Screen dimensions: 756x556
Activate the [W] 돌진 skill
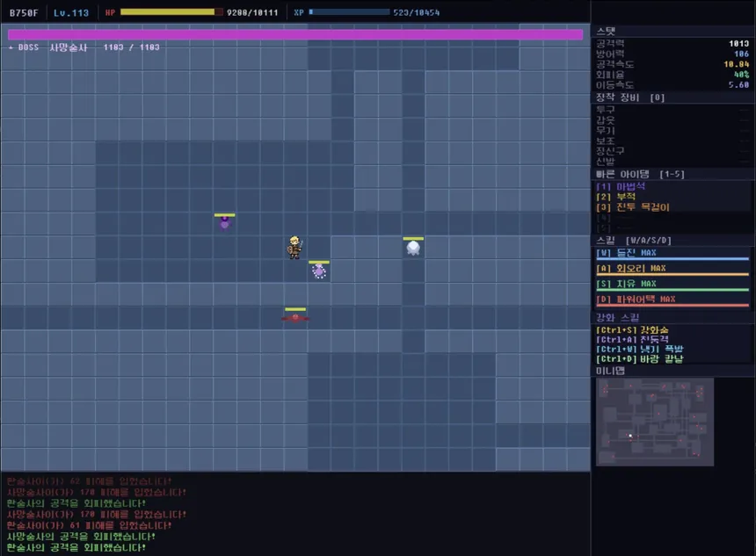[672, 254]
